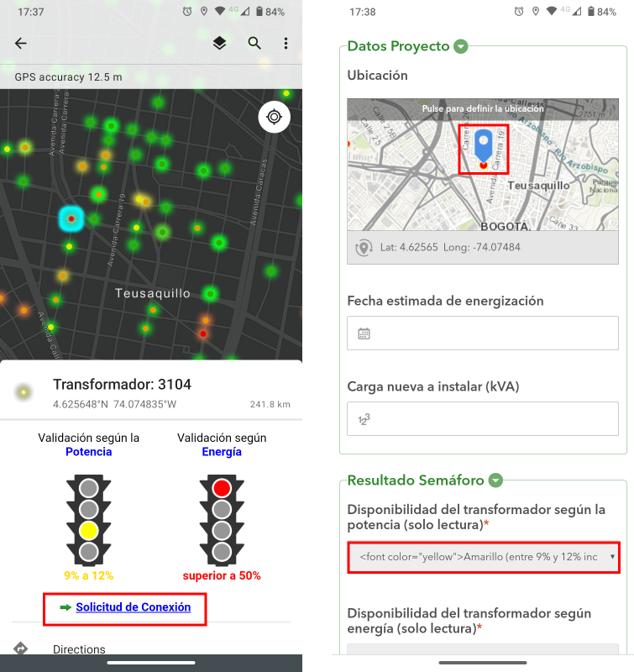The height and width of the screenshot is (672, 634).
Task: Tap 'Pulse para definir la ubicación' banner
Action: pyautogui.click(x=483, y=109)
